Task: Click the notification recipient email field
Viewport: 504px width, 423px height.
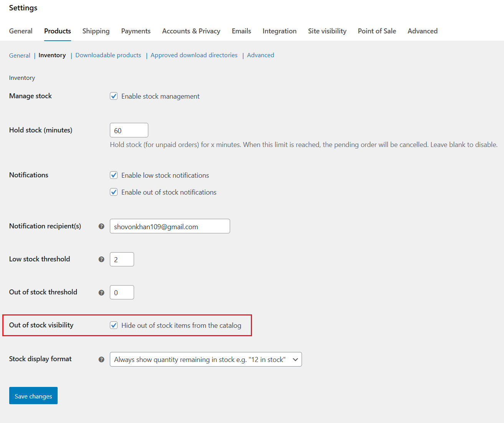Action: (x=169, y=226)
